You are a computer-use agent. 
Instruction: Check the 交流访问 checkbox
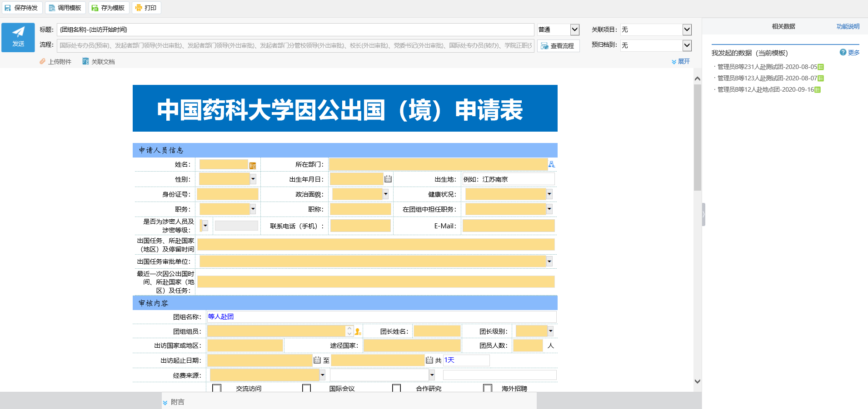pyautogui.click(x=217, y=388)
